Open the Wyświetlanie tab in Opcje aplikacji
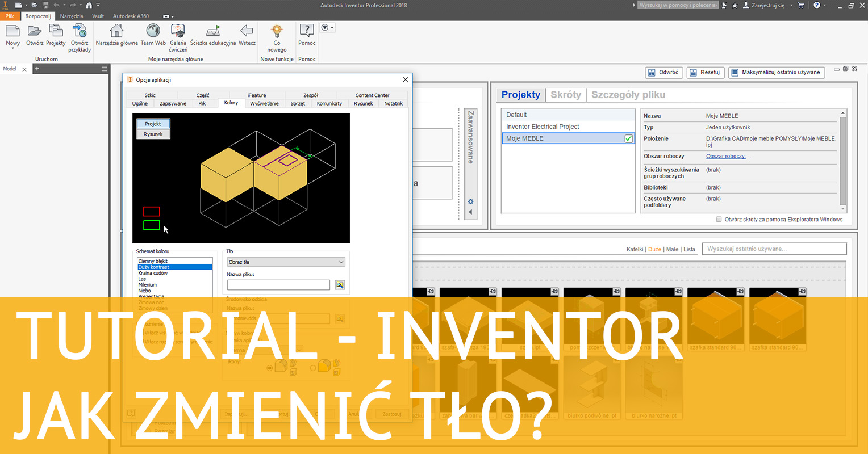The height and width of the screenshot is (454, 868). pyautogui.click(x=264, y=103)
